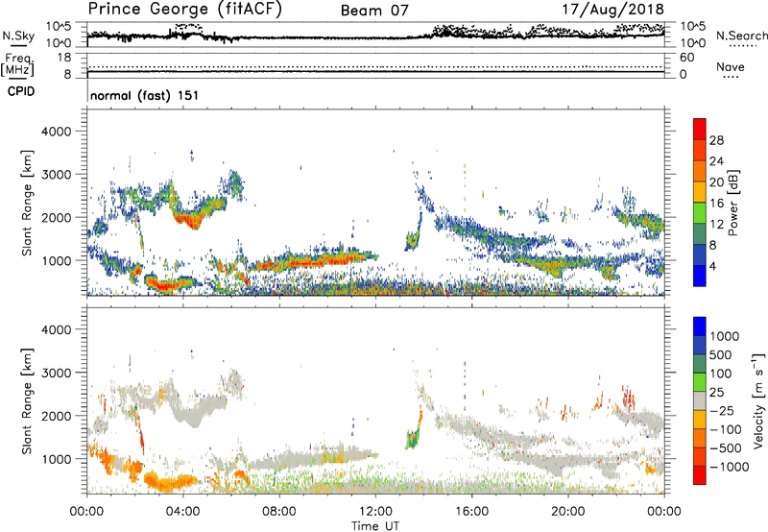
Task: Click the red bottom of the Velocity colorbar
Action: coord(700,475)
